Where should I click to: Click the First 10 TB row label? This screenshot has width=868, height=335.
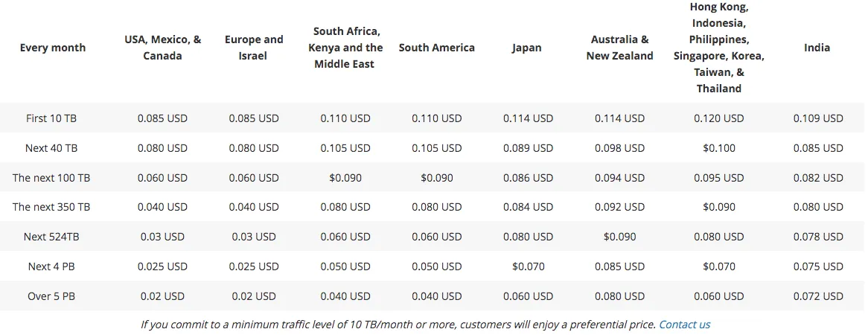click(x=51, y=118)
